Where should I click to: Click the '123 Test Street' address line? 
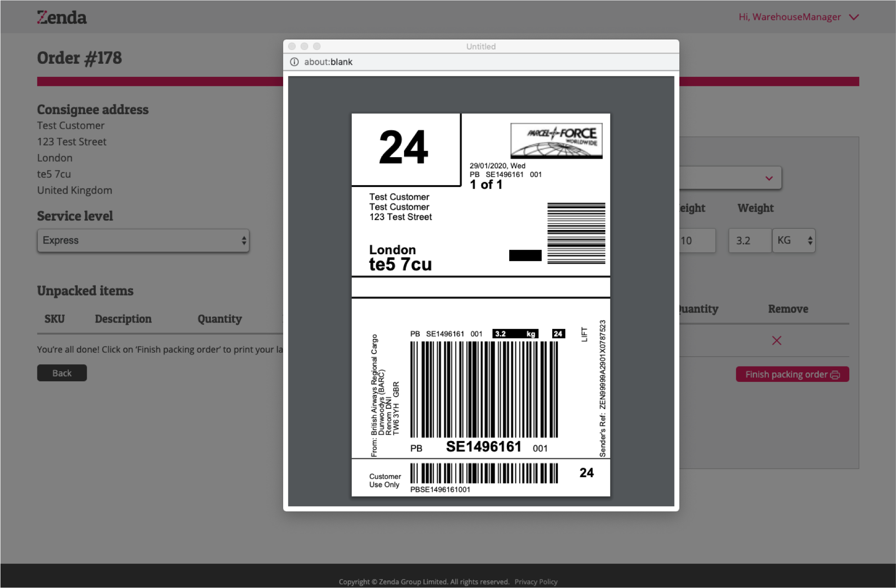(x=72, y=141)
